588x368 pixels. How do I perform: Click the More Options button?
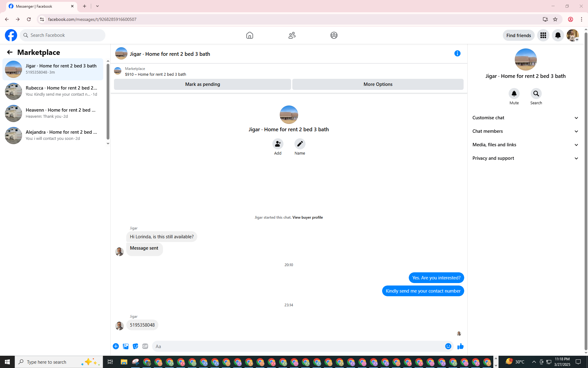pyautogui.click(x=378, y=84)
